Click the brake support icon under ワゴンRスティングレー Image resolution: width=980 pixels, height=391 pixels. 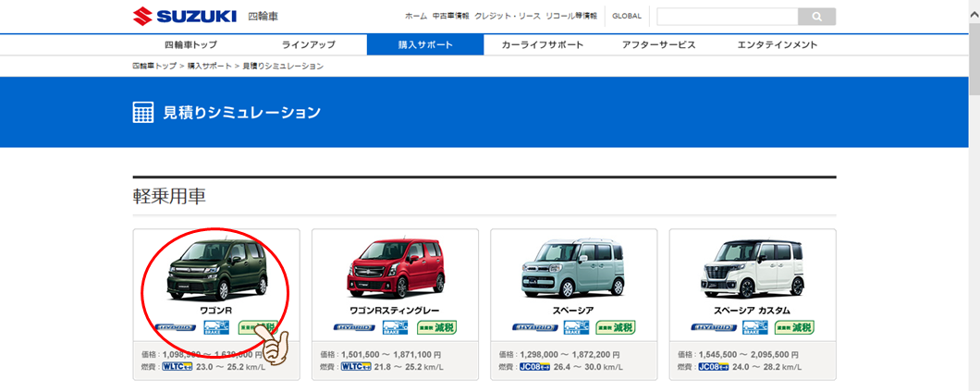coord(396,327)
